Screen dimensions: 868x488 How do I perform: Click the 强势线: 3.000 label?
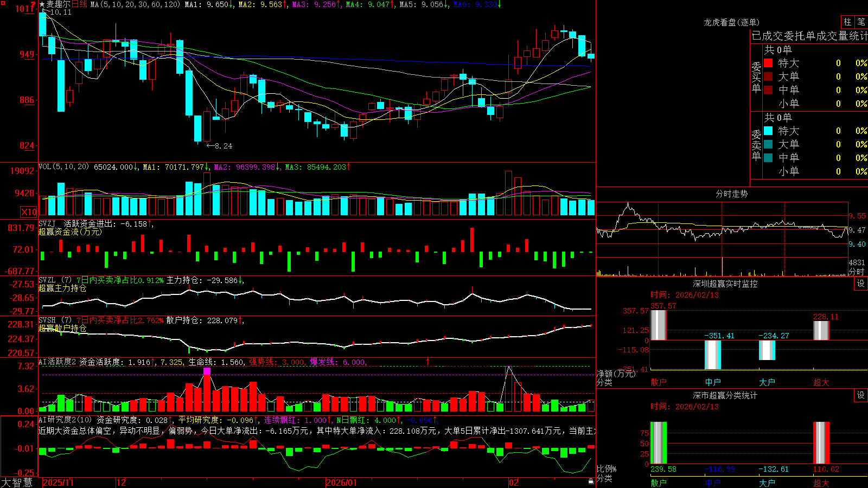[277, 362]
